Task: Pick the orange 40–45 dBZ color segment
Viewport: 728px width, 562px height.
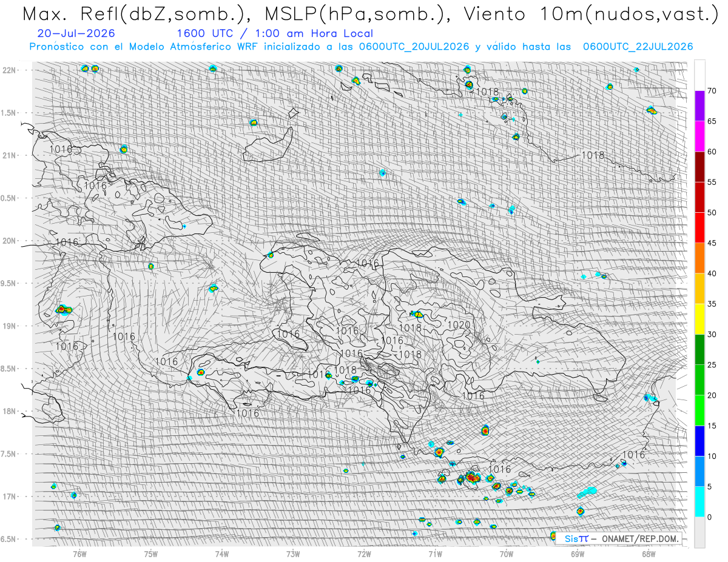Action: pos(699,258)
